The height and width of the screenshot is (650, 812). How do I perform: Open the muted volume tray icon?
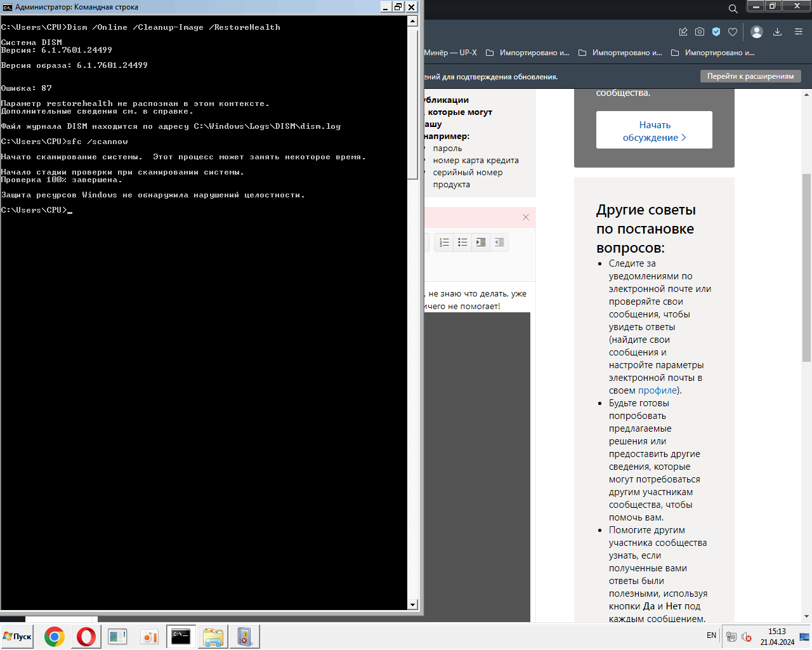[747, 637]
